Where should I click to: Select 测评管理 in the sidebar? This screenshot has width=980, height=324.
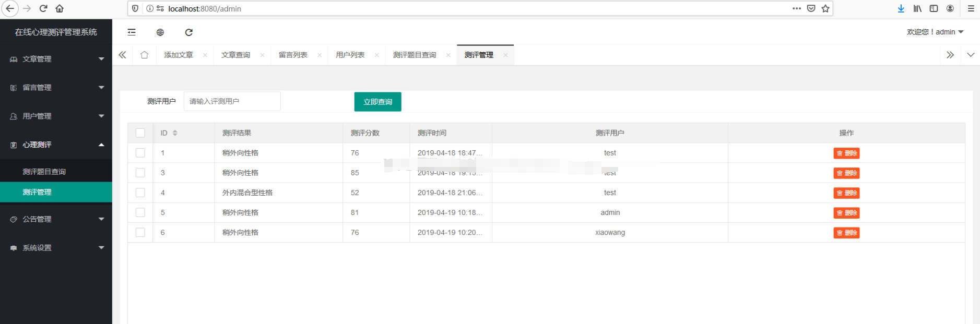click(56, 192)
